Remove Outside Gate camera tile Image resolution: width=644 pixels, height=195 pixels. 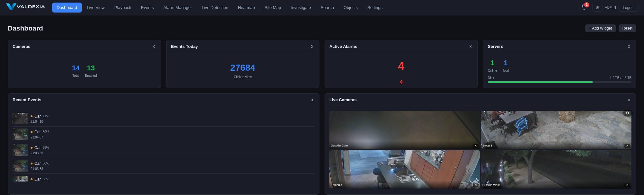tap(476, 146)
